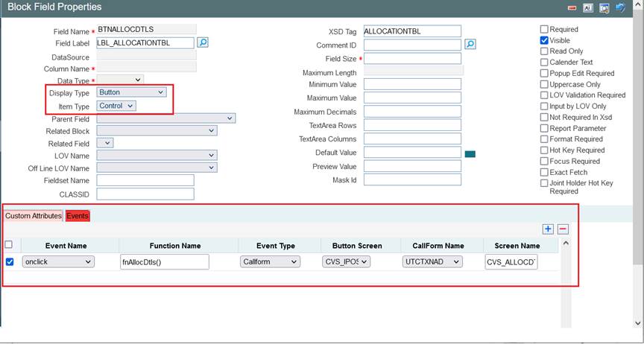Toggle the events table header select-all checkbox
The width and height of the screenshot is (644, 344).
point(8,245)
